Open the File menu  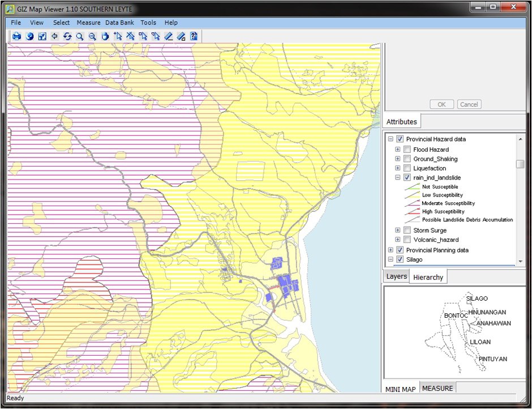click(x=16, y=23)
